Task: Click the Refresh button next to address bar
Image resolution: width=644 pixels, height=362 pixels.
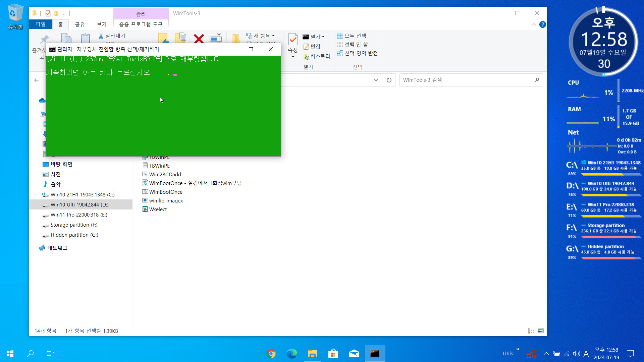Action: pyautogui.click(x=389, y=80)
